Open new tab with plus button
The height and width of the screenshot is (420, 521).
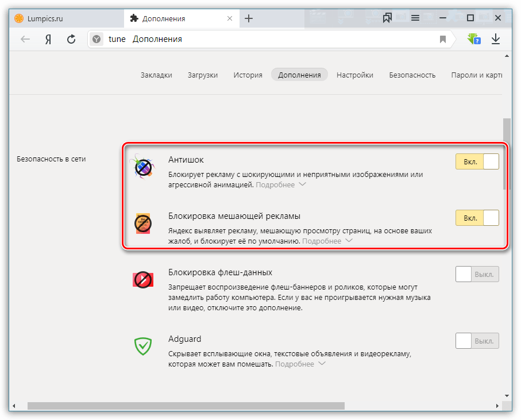click(249, 18)
